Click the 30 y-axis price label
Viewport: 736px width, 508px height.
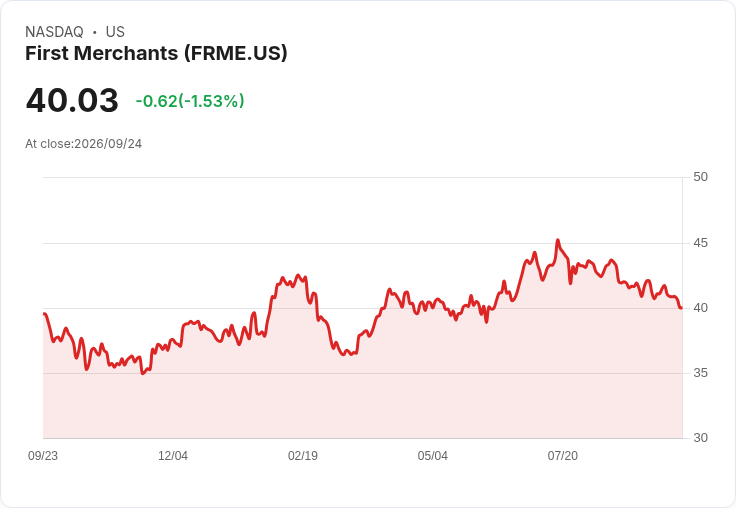[x=700, y=438]
